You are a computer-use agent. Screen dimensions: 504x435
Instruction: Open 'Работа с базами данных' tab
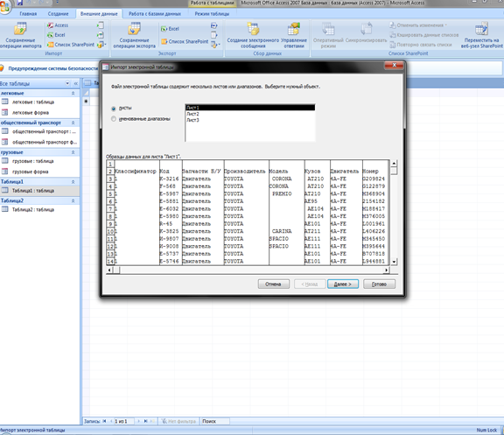click(155, 14)
